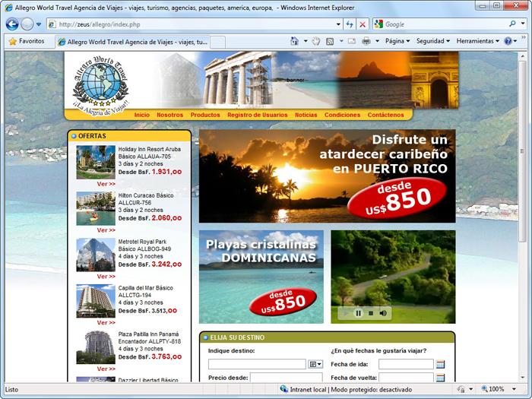Viewport: 532px width, 399px height.
Task: Click the RSS feeds icon
Action: [x=331, y=41]
